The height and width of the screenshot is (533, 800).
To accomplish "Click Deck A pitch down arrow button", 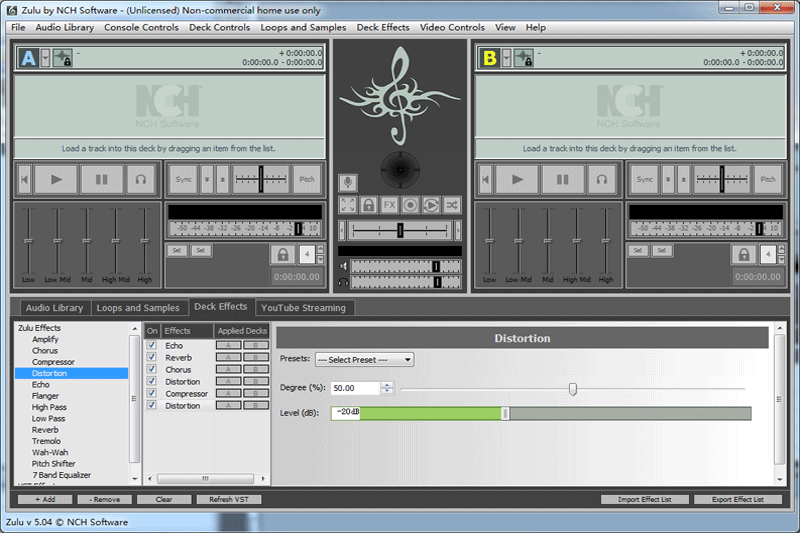I will tap(207, 180).
